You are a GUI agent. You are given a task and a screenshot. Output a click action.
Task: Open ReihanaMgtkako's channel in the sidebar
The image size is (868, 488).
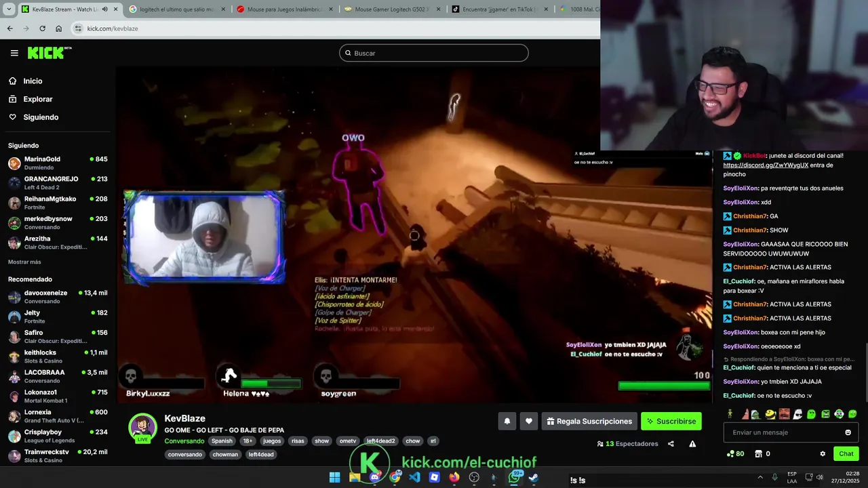pos(58,203)
